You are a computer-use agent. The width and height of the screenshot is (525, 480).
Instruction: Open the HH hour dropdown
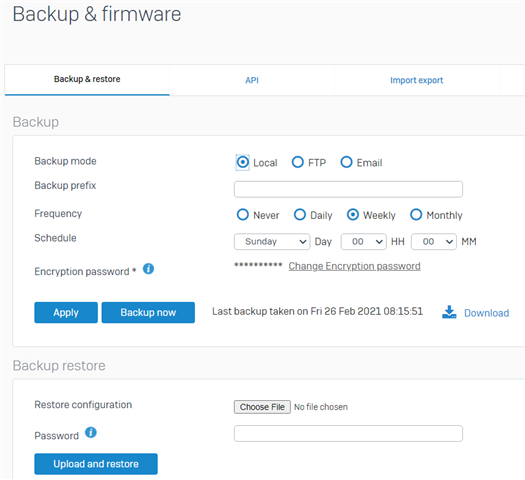point(364,242)
